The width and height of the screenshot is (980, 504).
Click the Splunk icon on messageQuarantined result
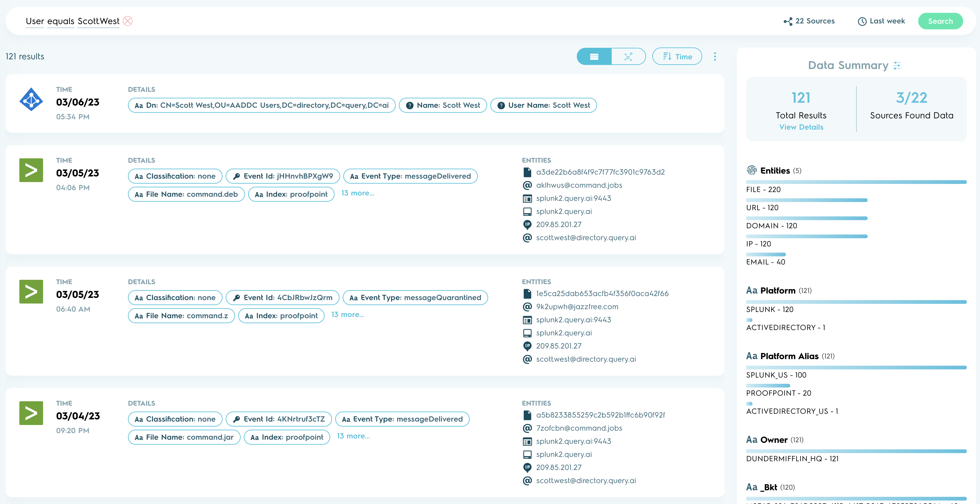coord(31,292)
